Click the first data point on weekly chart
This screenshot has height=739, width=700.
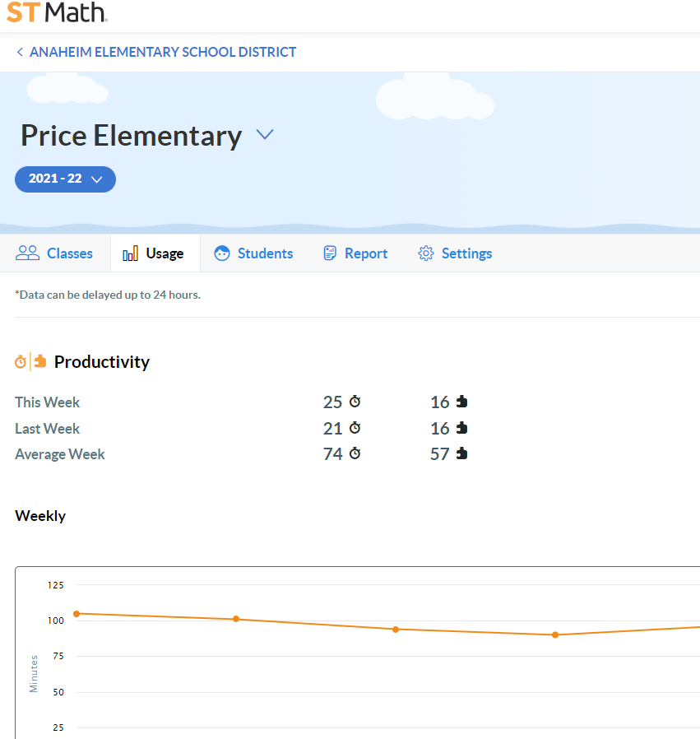[x=76, y=614]
